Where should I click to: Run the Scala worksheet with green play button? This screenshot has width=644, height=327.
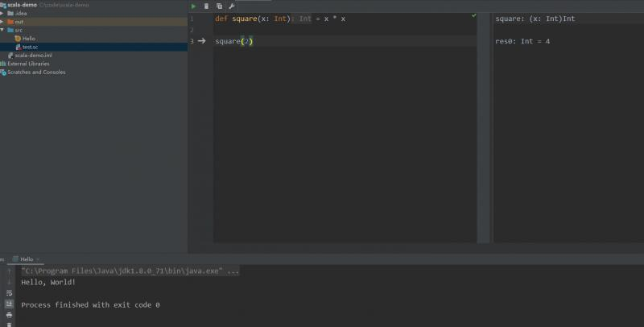pyautogui.click(x=193, y=6)
